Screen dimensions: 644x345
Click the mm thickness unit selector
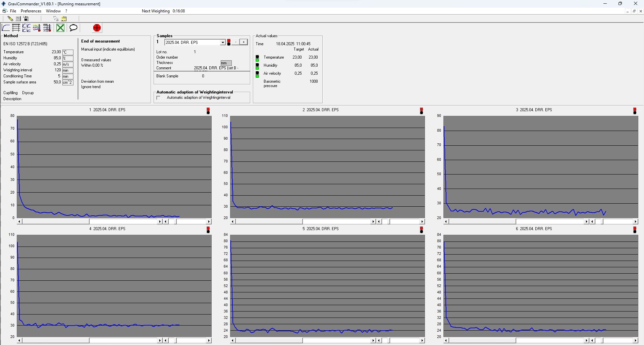(226, 63)
